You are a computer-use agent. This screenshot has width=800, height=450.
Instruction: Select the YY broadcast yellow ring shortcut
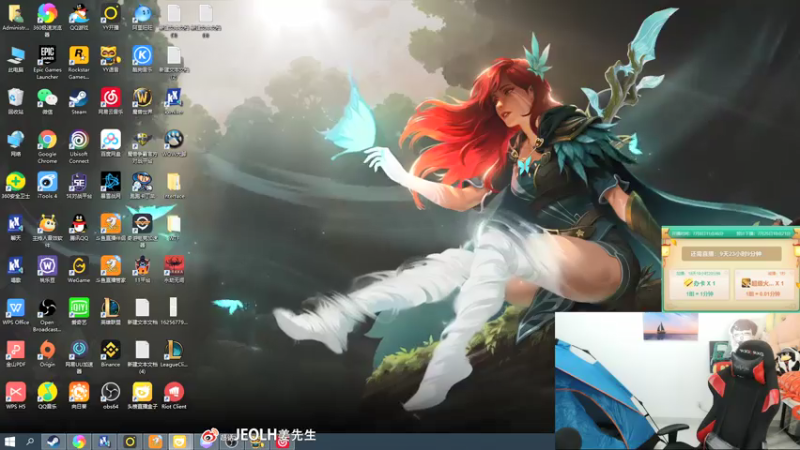(x=110, y=16)
